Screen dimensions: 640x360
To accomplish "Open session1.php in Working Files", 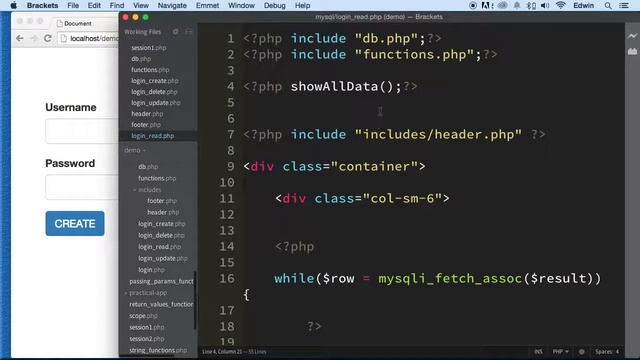I will 149,48.
